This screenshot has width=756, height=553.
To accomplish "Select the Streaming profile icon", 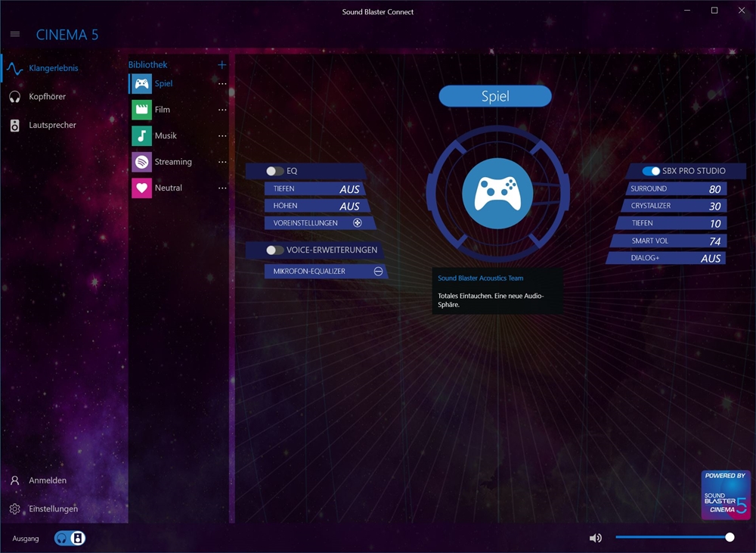I will coord(142,162).
